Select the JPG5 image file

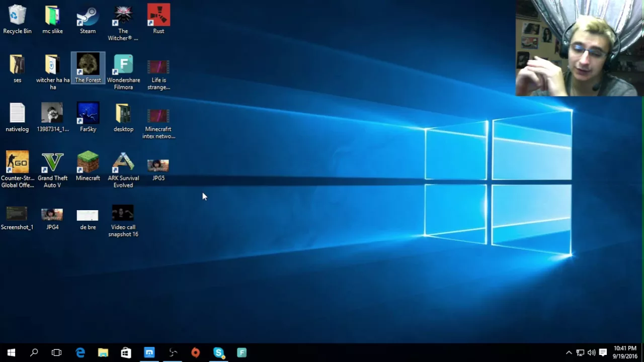coord(158,170)
